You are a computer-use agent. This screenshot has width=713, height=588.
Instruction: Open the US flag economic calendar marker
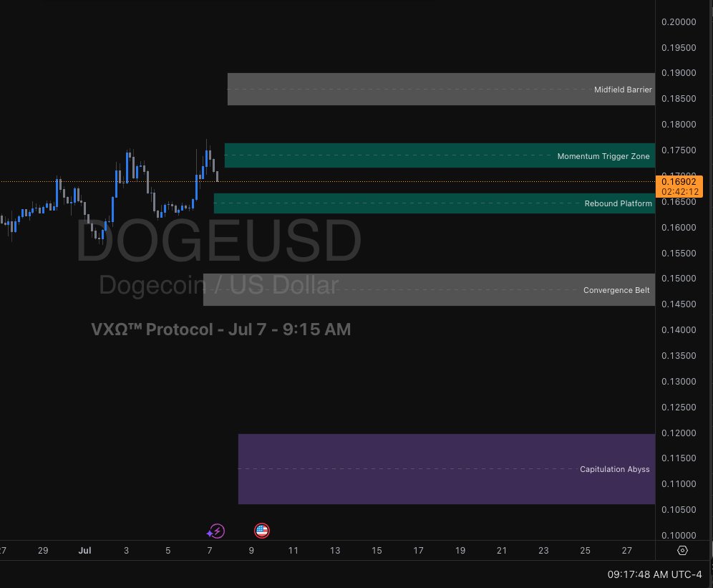coord(262,531)
